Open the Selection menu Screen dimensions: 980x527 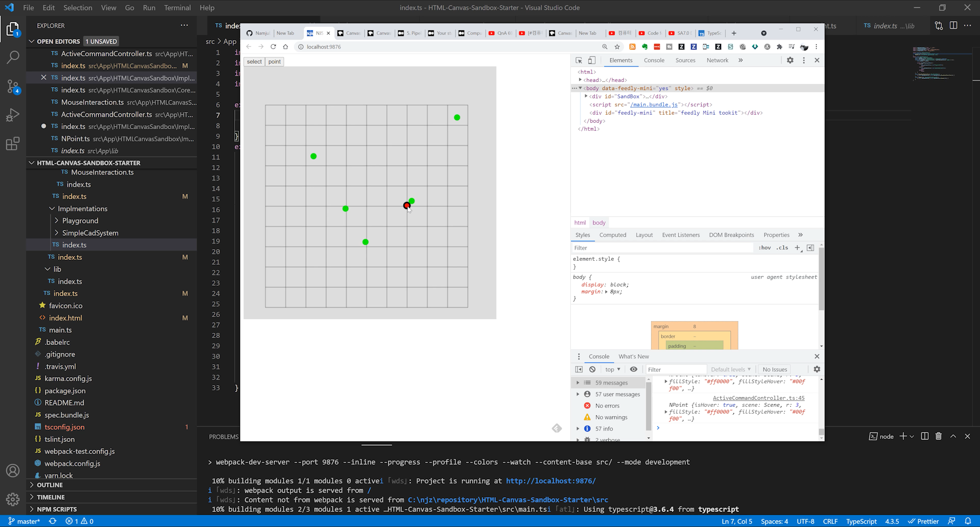pyautogui.click(x=78, y=8)
